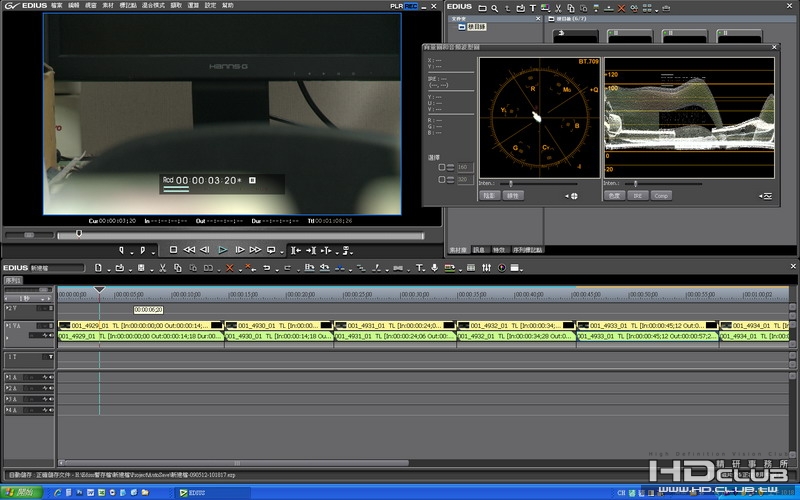Click the Set In point marker icon
The image size is (800, 500).
point(122,249)
